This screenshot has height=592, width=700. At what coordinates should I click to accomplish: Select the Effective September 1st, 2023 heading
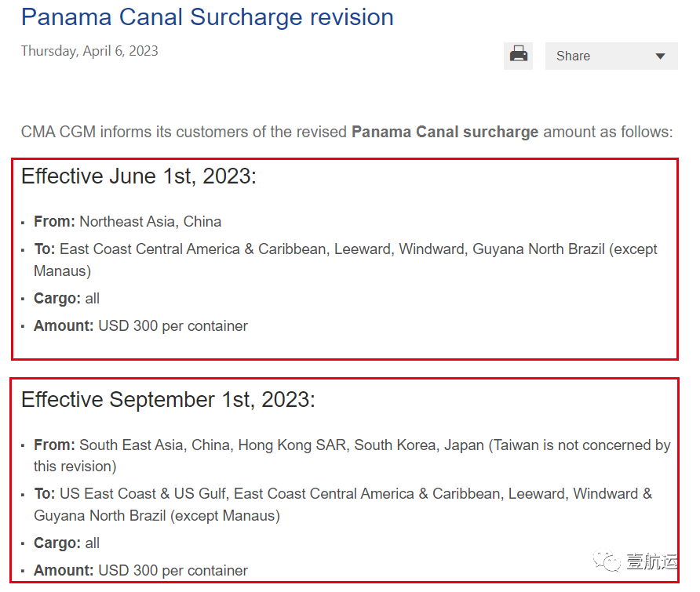pyautogui.click(x=168, y=400)
